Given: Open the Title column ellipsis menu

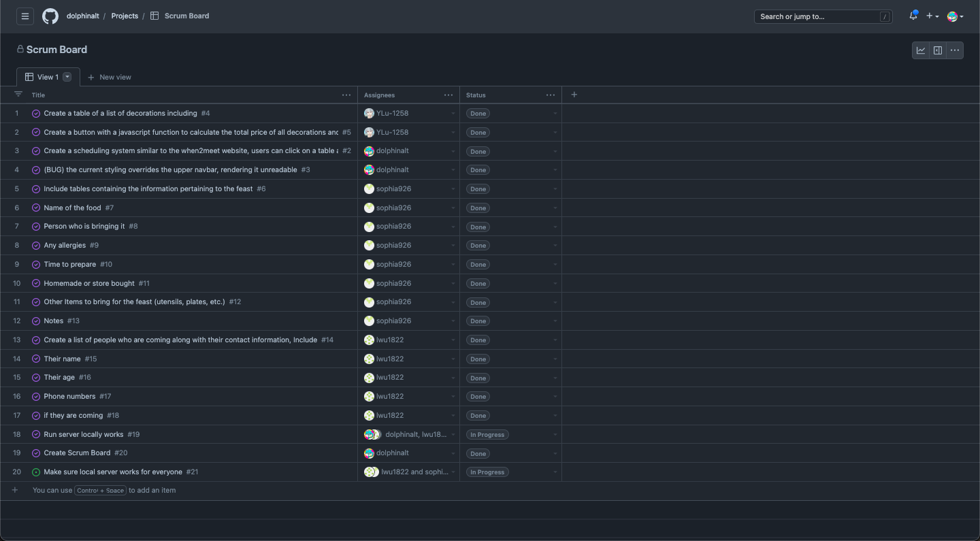Looking at the screenshot, I should [x=346, y=95].
